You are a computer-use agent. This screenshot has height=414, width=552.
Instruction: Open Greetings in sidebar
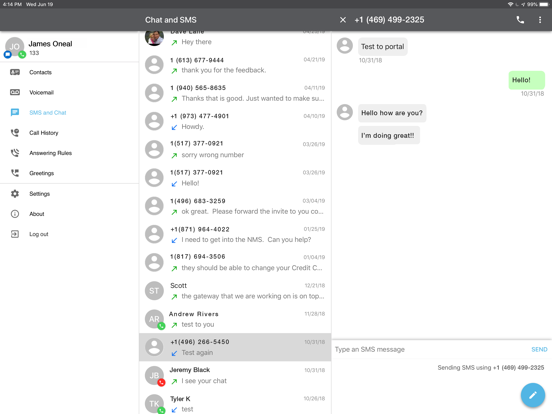[69, 173]
